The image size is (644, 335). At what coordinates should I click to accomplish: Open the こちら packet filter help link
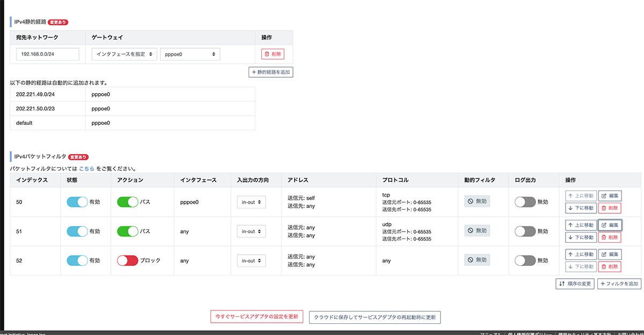point(86,168)
